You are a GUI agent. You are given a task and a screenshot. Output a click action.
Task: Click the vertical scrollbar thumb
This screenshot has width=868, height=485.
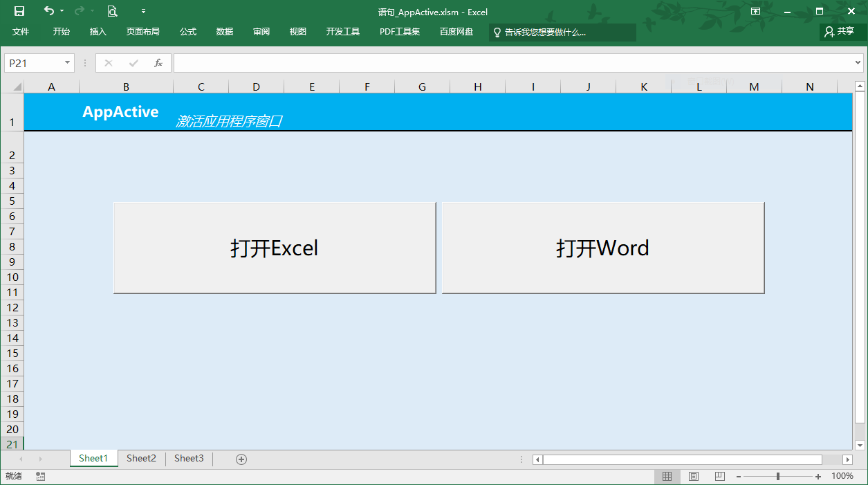[x=860, y=257]
